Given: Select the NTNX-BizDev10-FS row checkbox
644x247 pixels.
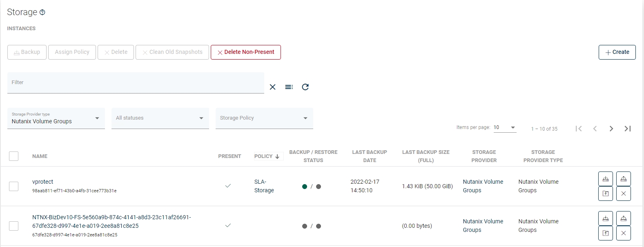Looking at the screenshot, I should (x=14, y=226).
